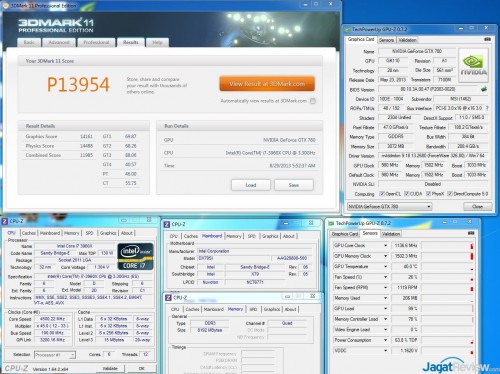This screenshot has height=374, width=500.
Task: Click View Result at 3DMark.com button
Action: coord(267,84)
